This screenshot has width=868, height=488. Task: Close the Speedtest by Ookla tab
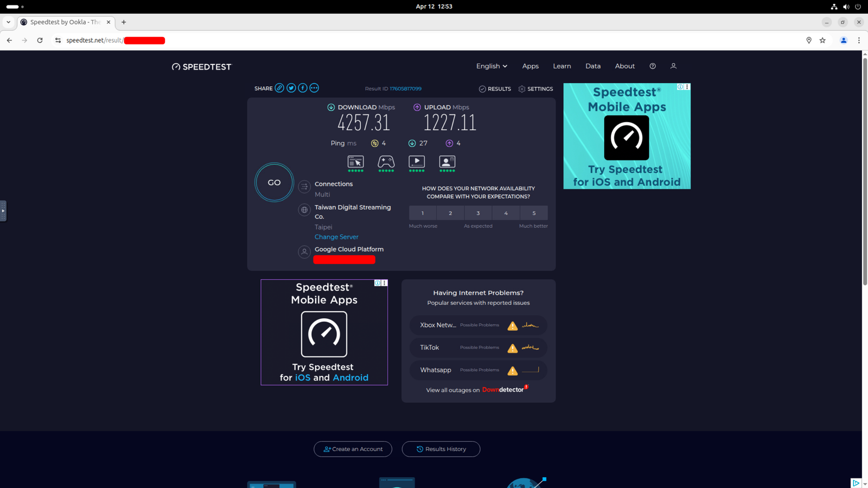(108, 22)
